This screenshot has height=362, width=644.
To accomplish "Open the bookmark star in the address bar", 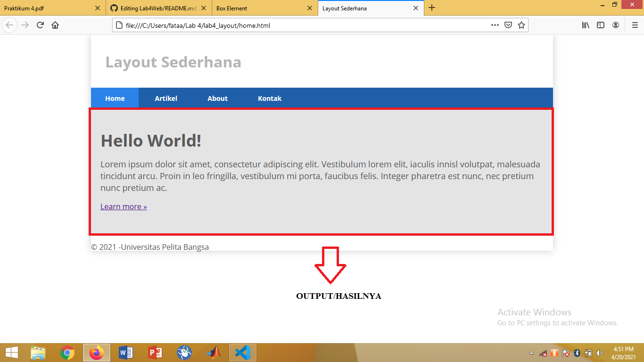I will tap(521, 25).
